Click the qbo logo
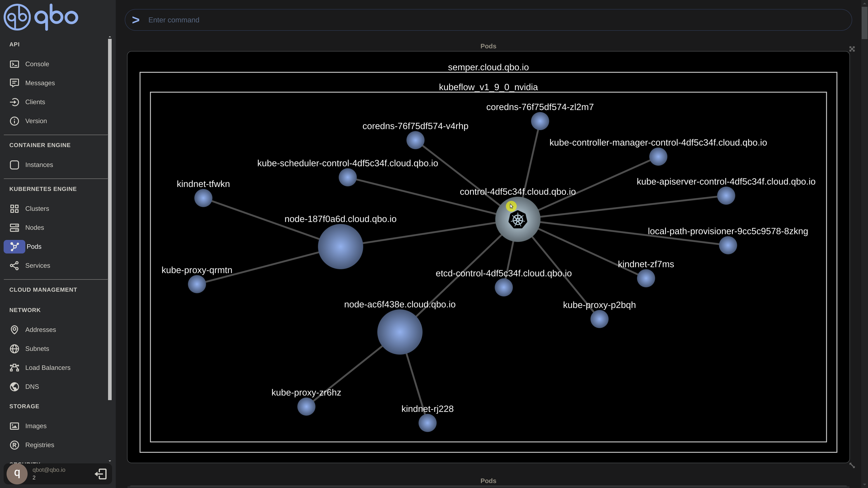 point(41,17)
